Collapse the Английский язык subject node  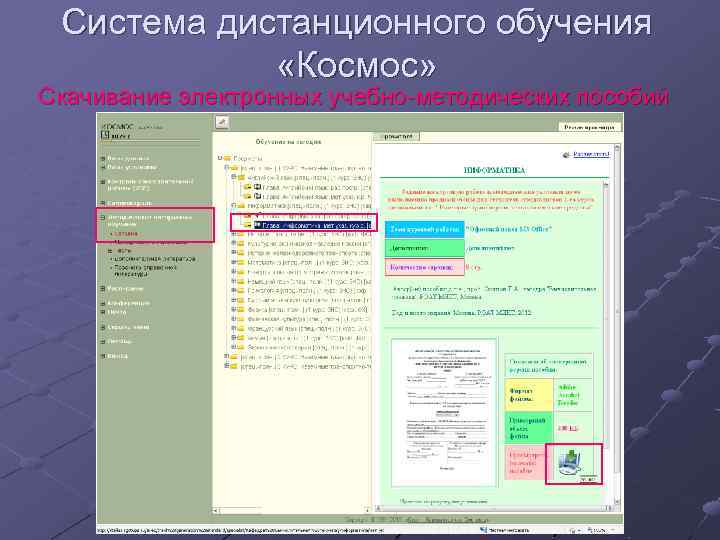tap(234, 177)
